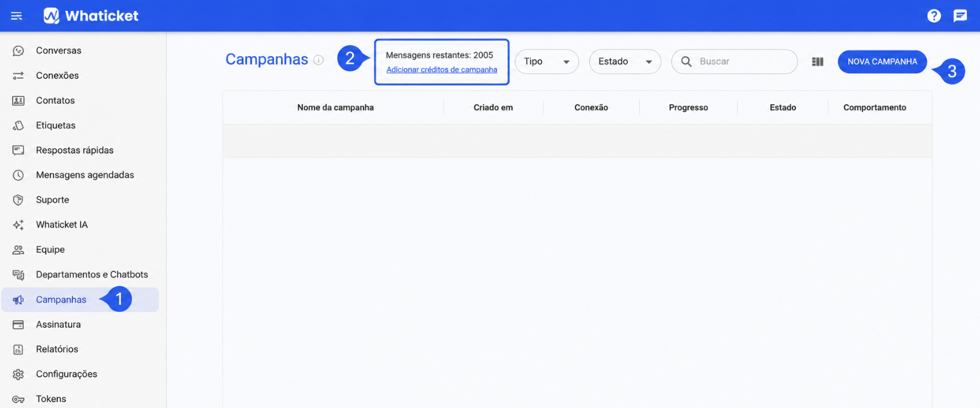The height and width of the screenshot is (408, 980).
Task: Click the Configurações gear icon
Action: [18, 374]
